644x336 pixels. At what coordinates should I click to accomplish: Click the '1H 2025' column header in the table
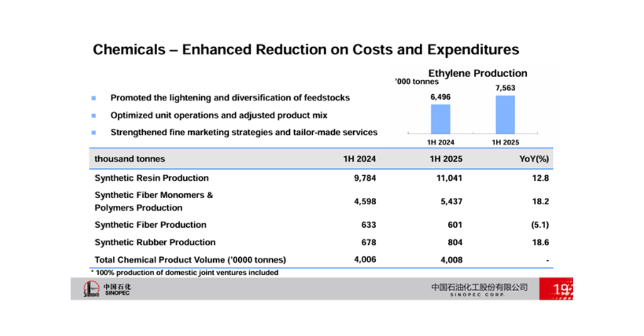pyautogui.click(x=448, y=159)
